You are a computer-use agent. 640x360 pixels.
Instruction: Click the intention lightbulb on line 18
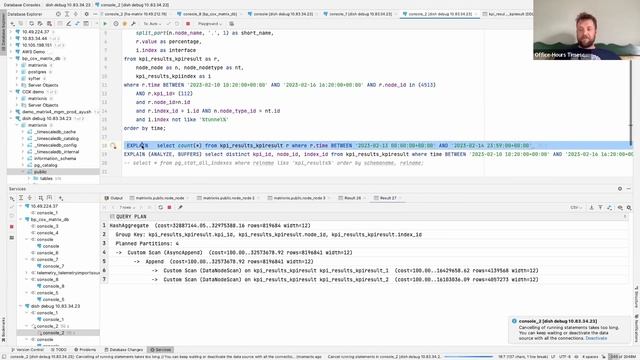click(113, 146)
